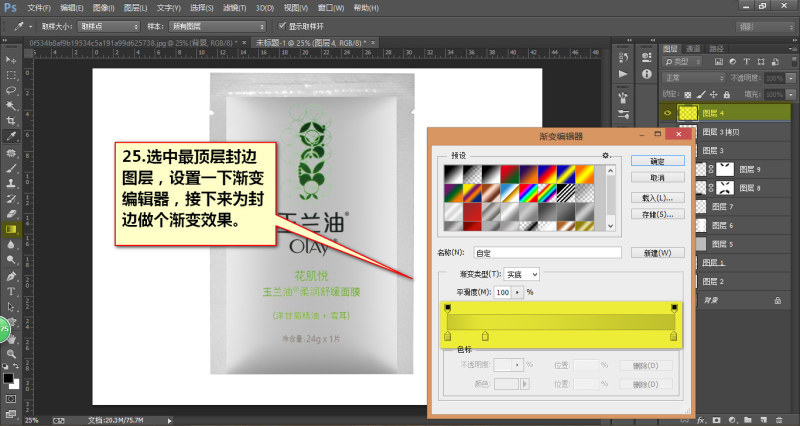800x426 pixels.
Task: Select the Healing Brush tool
Action: click(x=11, y=153)
